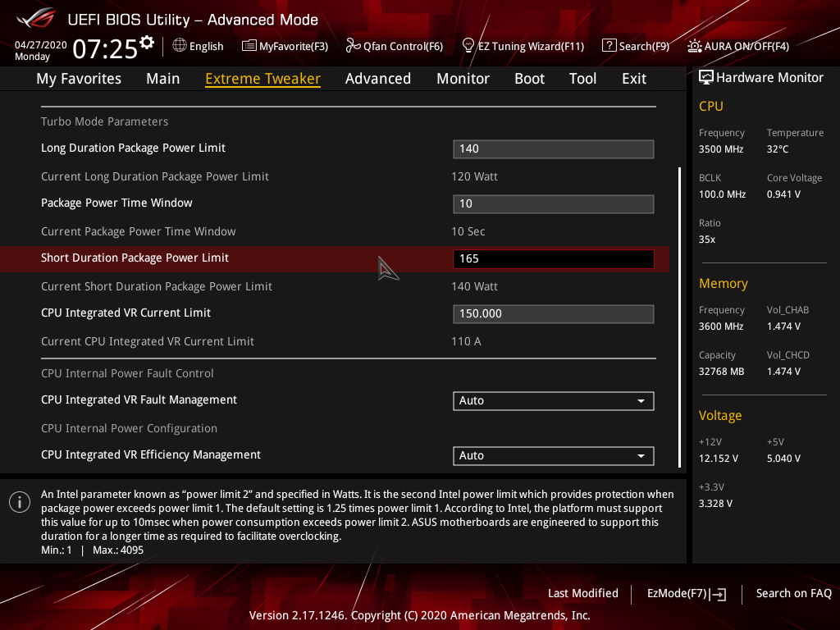Click the AURA light icon
840x630 pixels.
point(694,46)
